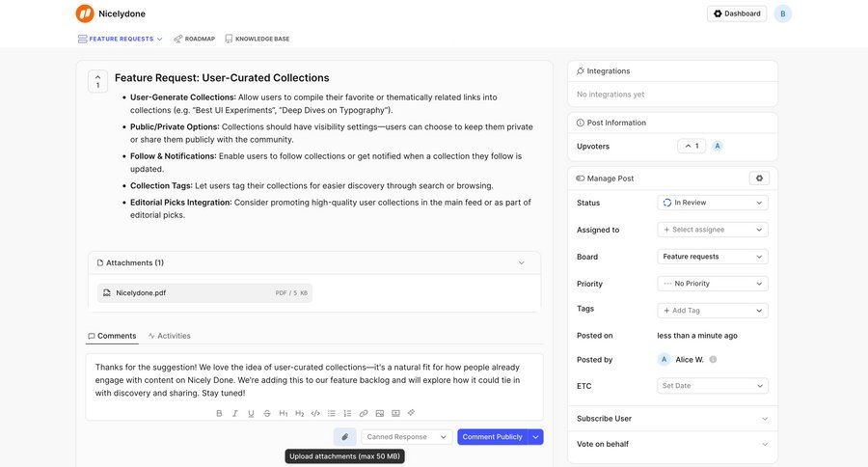This screenshot has width=868, height=467.
Task: Open Priority dropdown showing No Priority
Action: 713,284
